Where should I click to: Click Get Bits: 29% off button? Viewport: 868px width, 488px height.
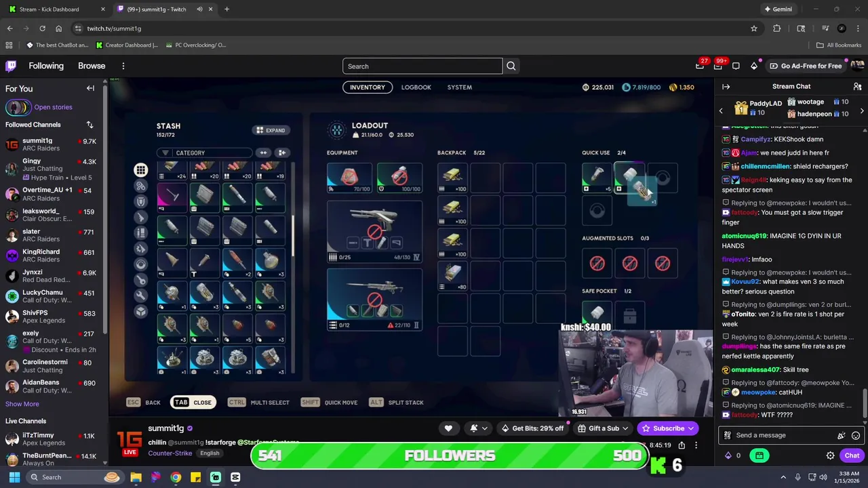(532, 428)
